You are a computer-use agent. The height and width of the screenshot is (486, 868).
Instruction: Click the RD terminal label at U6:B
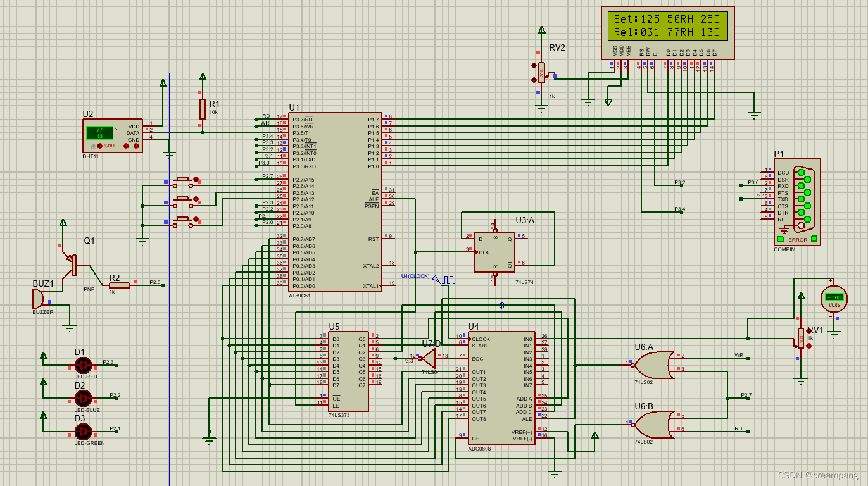(738, 428)
